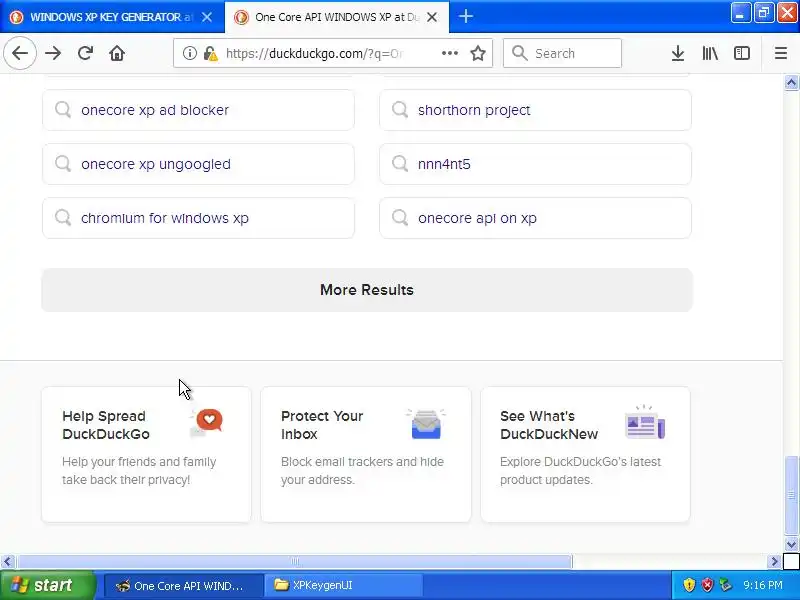Click vertical scrollbar down arrow
Image resolution: width=800 pixels, height=600 pixels.
[791, 544]
